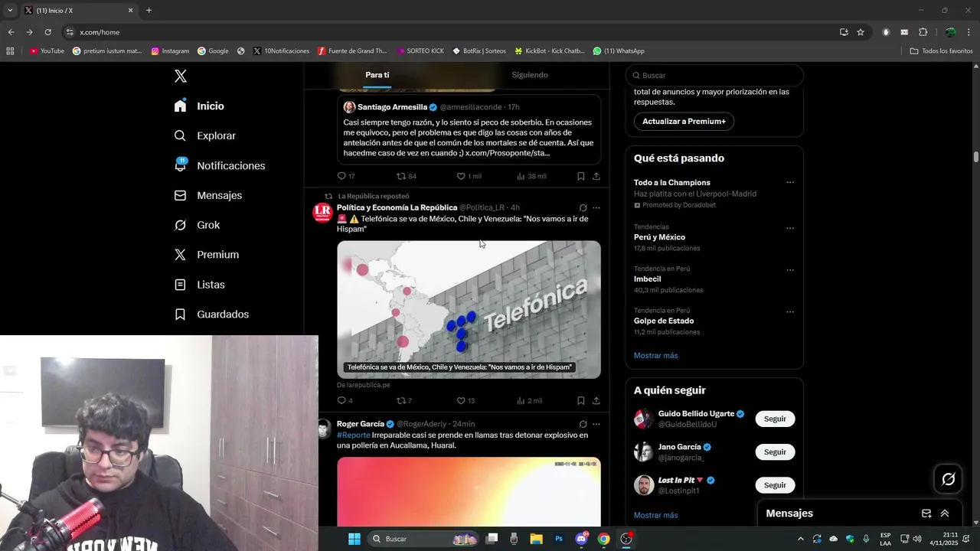Open the SORTEO KICK bookmark
The image size is (980, 551).
[x=420, y=51]
